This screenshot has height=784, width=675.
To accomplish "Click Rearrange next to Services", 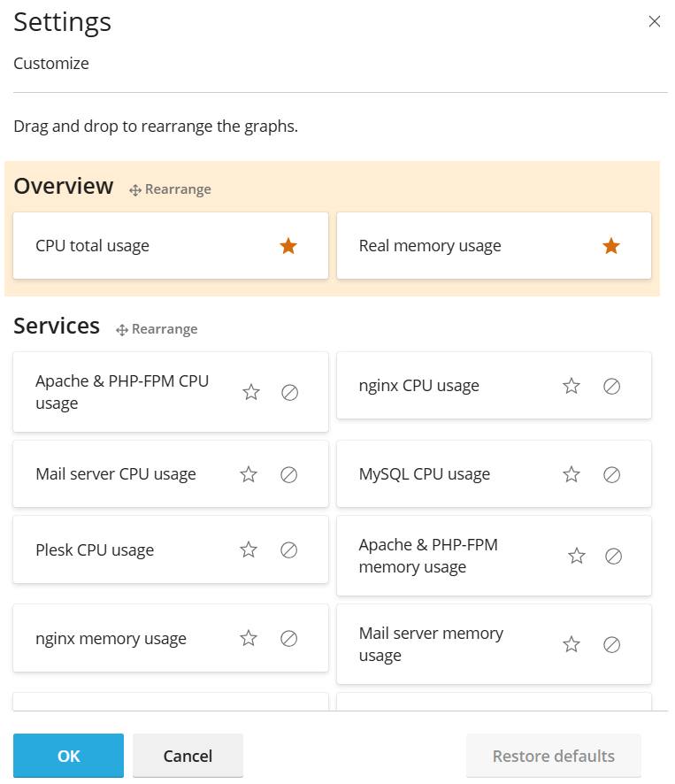I will (157, 329).
